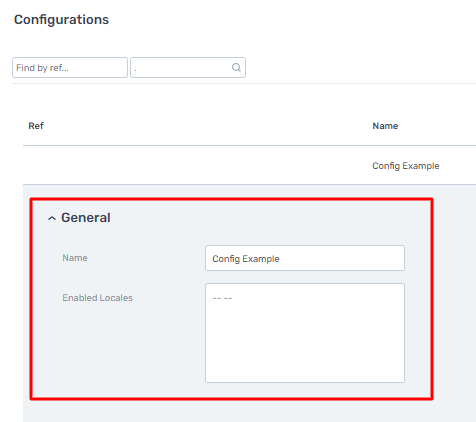Click the Enabled Locales label
Viewport: 476px width, 422px height.
97,298
